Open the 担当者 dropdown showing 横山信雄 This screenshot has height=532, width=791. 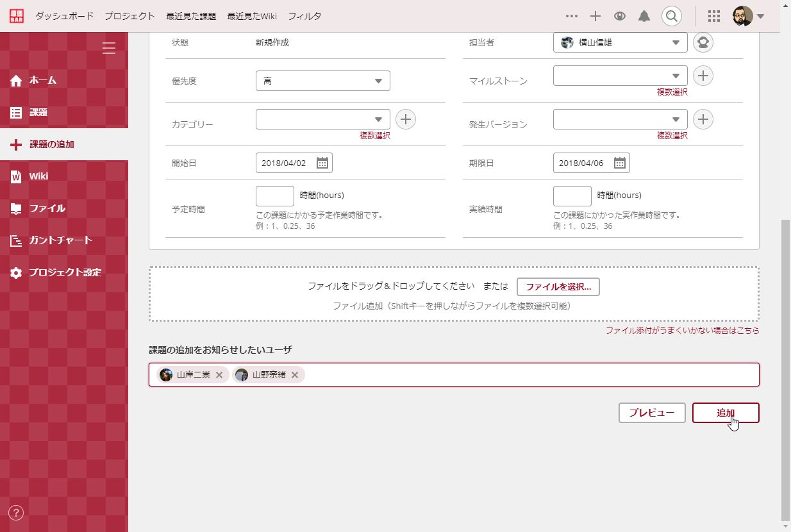[x=620, y=42]
